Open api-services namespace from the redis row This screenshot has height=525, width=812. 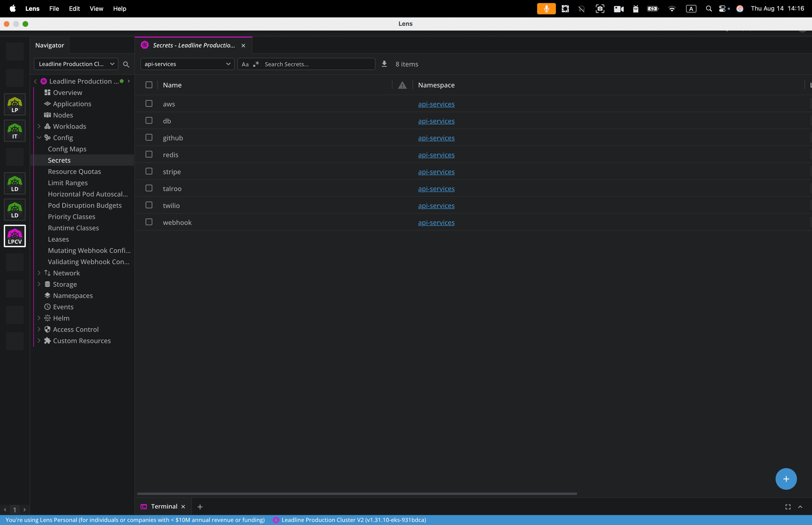click(x=436, y=154)
